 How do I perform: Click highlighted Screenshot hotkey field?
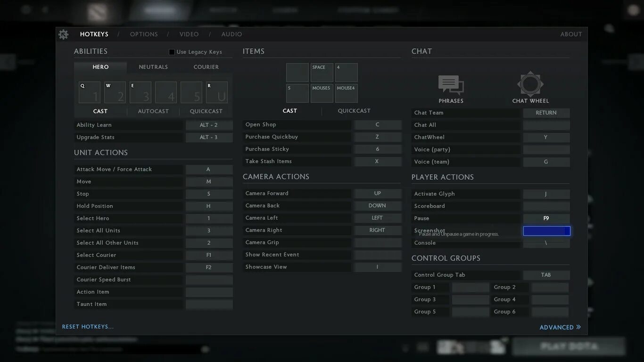(x=546, y=230)
